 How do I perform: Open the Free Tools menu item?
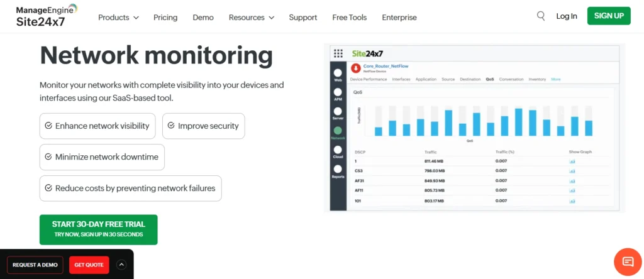[x=350, y=17]
